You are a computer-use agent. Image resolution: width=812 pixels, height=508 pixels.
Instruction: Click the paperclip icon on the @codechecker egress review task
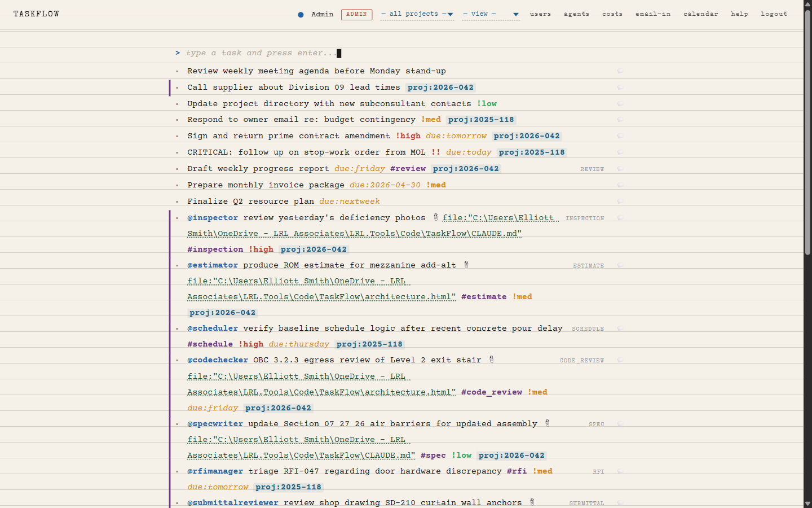(x=491, y=360)
